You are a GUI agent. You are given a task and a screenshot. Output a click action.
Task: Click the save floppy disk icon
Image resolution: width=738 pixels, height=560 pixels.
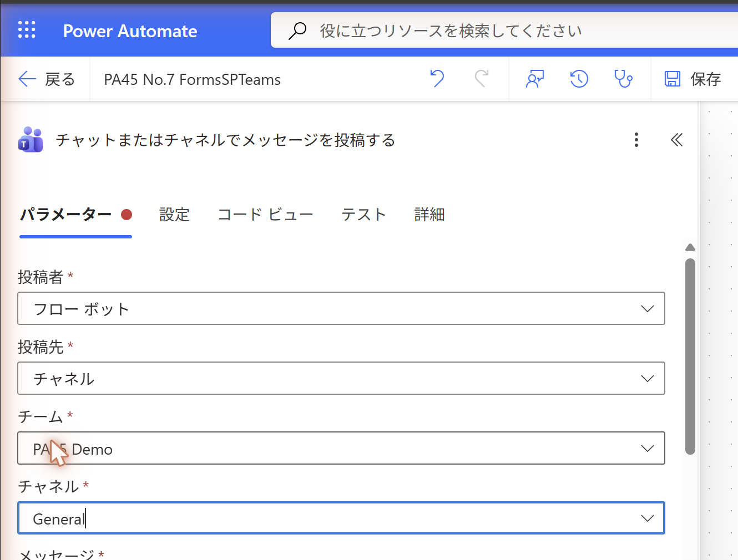pyautogui.click(x=673, y=79)
